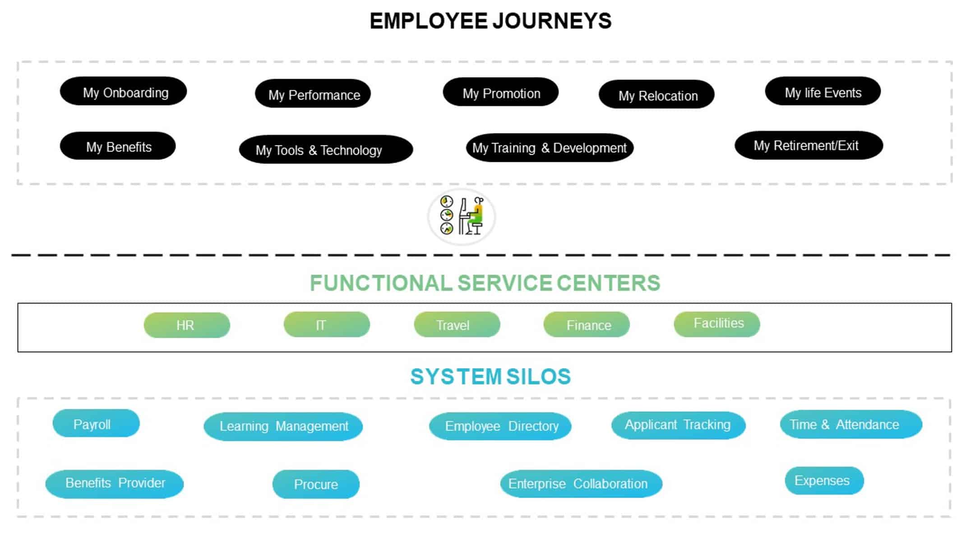This screenshot has width=980, height=540.
Task: Click the My Promotion journey tag
Action: (499, 92)
